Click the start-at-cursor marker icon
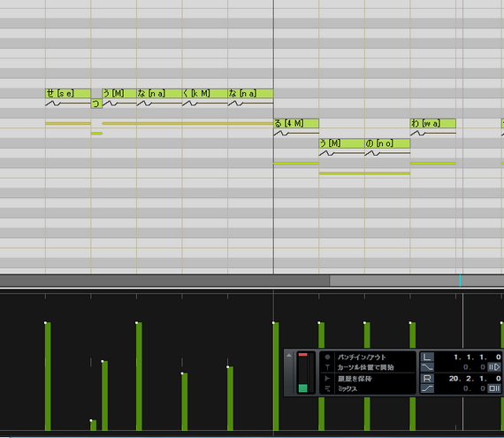Viewport: 504px width, 438px height. click(x=327, y=367)
